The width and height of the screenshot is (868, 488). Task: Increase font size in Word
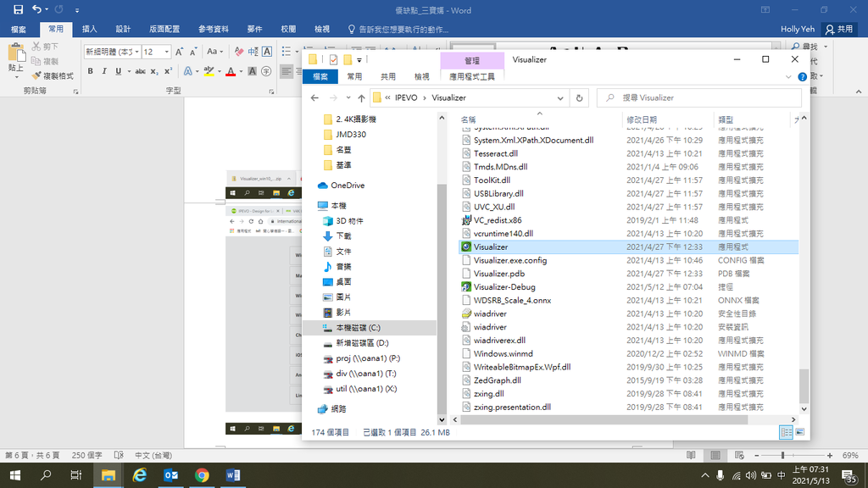click(180, 52)
